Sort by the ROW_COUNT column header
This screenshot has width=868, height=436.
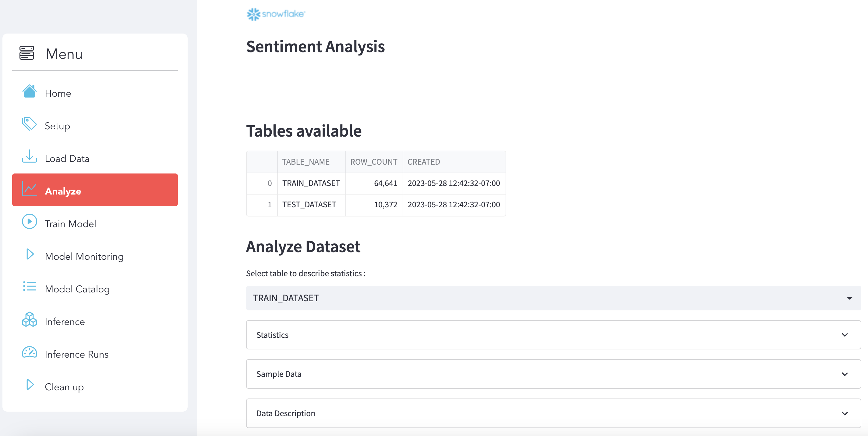(373, 162)
